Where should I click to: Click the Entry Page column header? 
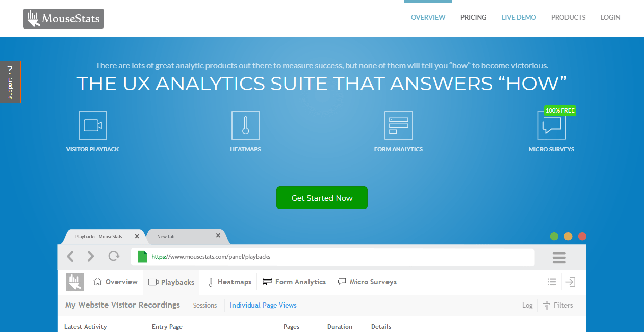tap(167, 327)
